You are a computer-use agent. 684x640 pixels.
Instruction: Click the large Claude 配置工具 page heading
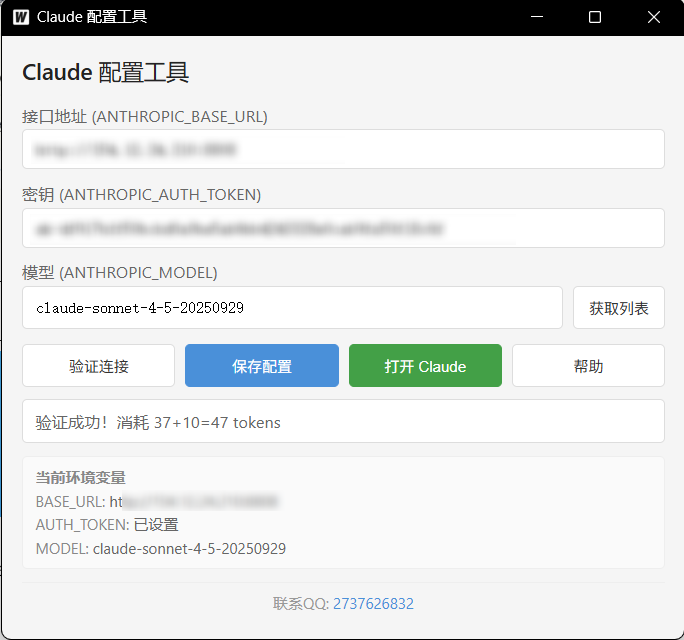tap(106, 72)
